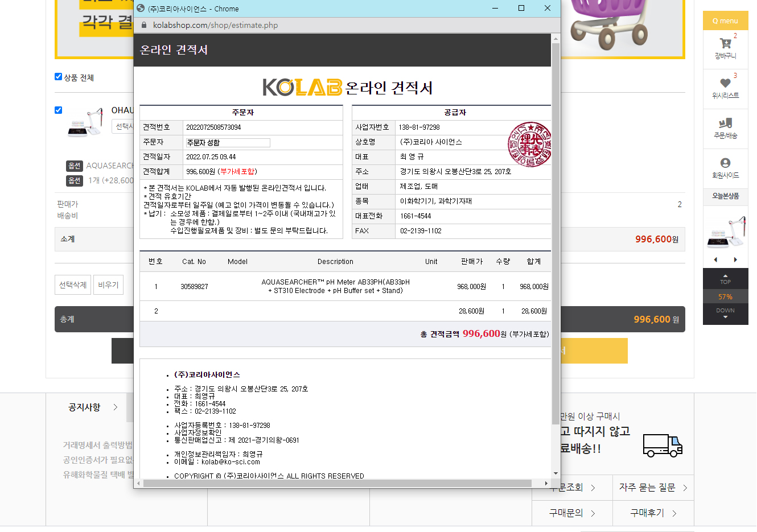
Task: Toggle the 상품 전체 select-all checkbox
Action: point(58,77)
